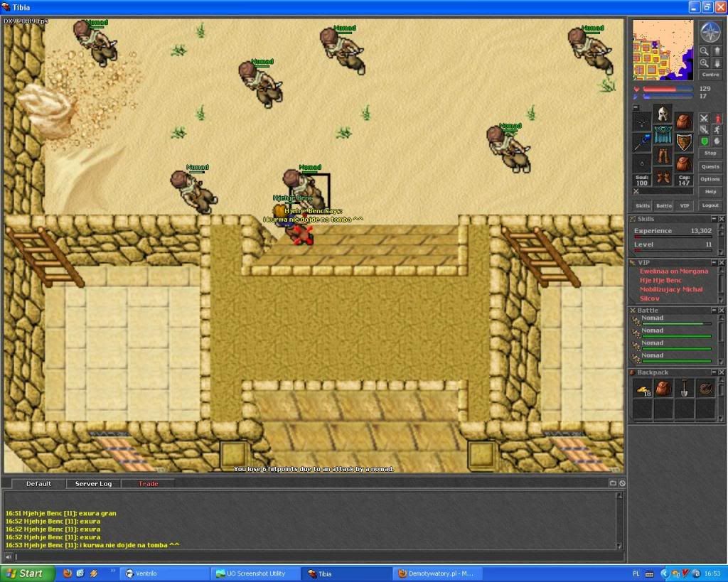
Task: Select the helmet in the equipment panel
Action: pos(663,114)
